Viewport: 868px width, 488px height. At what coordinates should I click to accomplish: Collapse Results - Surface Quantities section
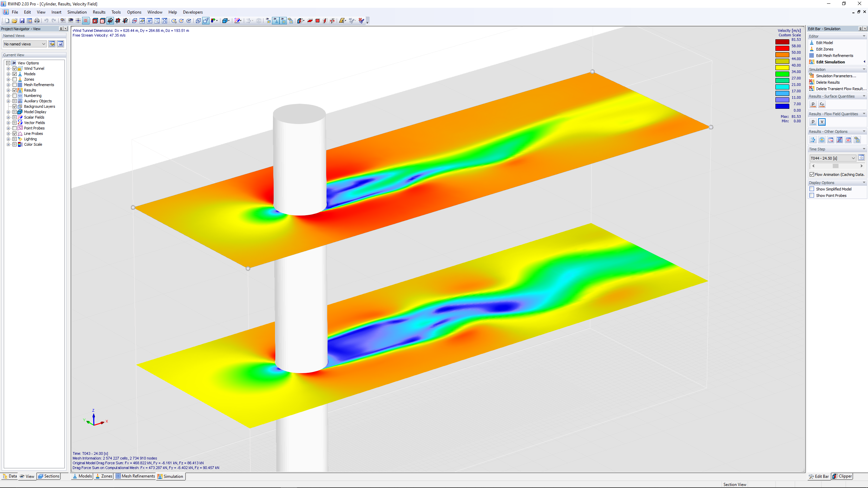[x=864, y=96]
